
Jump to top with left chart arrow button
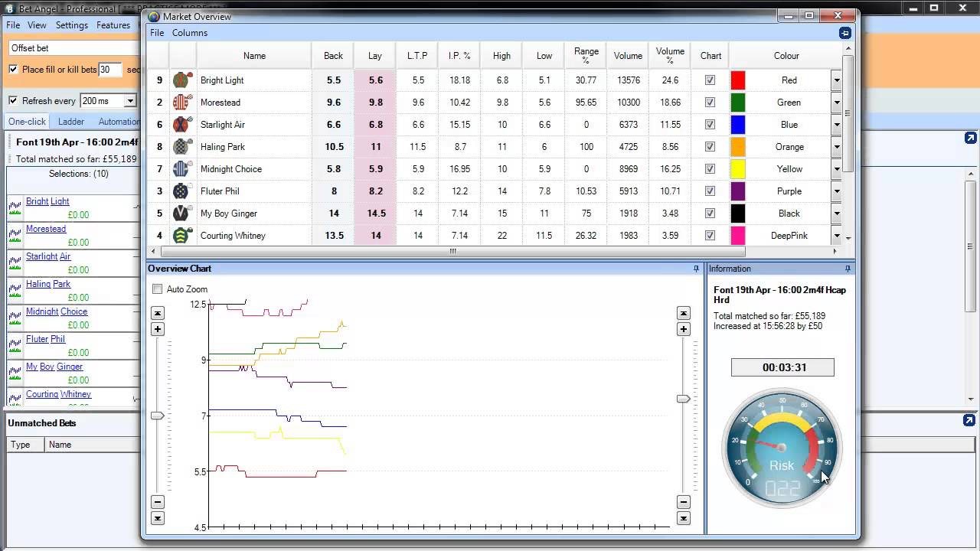[158, 313]
